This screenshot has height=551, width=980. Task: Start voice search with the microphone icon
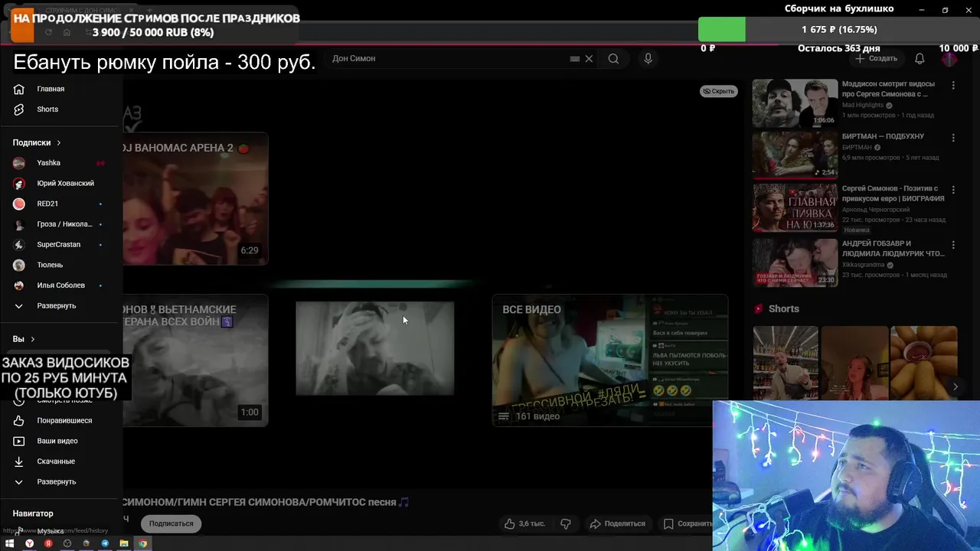pos(648,59)
